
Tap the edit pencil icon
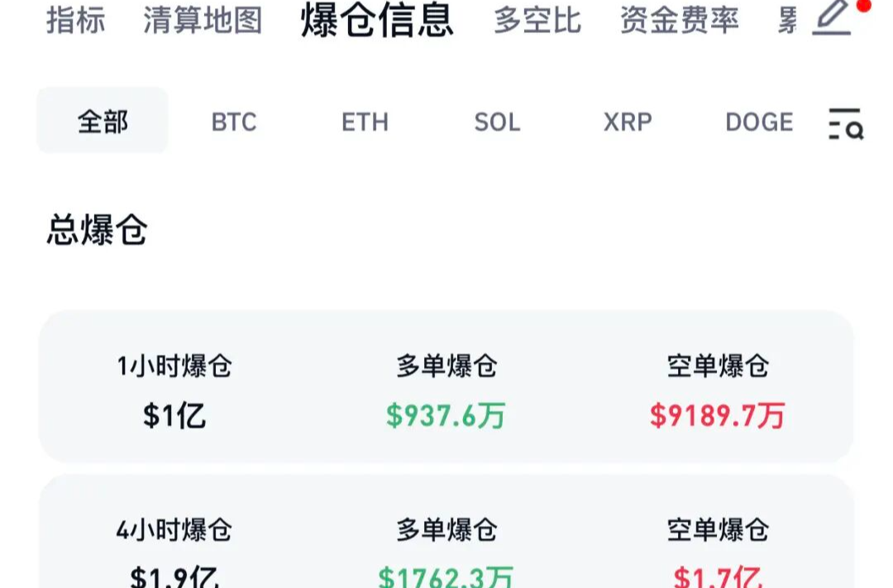832,18
